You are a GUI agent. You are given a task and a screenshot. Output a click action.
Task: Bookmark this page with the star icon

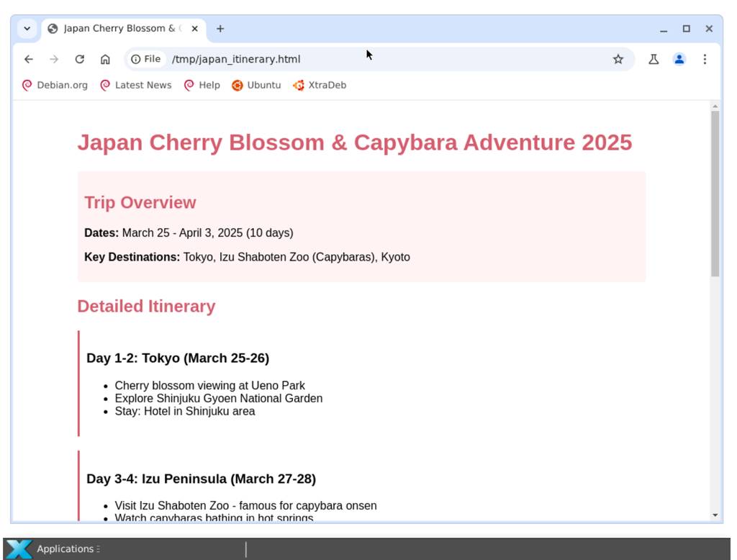tap(618, 59)
